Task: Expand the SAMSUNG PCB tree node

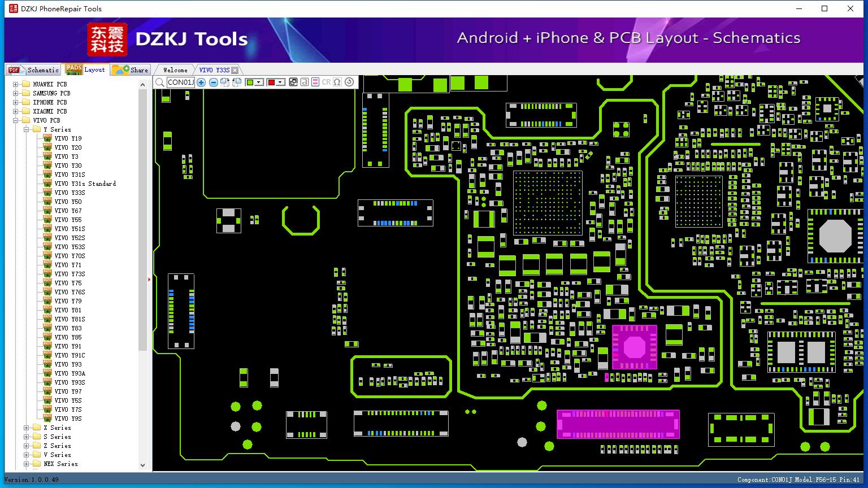Action: click(15, 93)
